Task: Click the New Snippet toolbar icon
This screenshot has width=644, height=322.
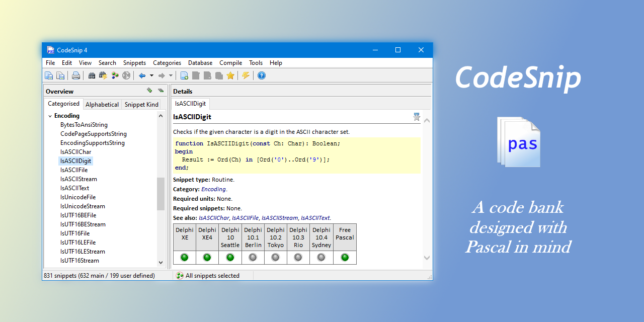Action: tap(184, 75)
